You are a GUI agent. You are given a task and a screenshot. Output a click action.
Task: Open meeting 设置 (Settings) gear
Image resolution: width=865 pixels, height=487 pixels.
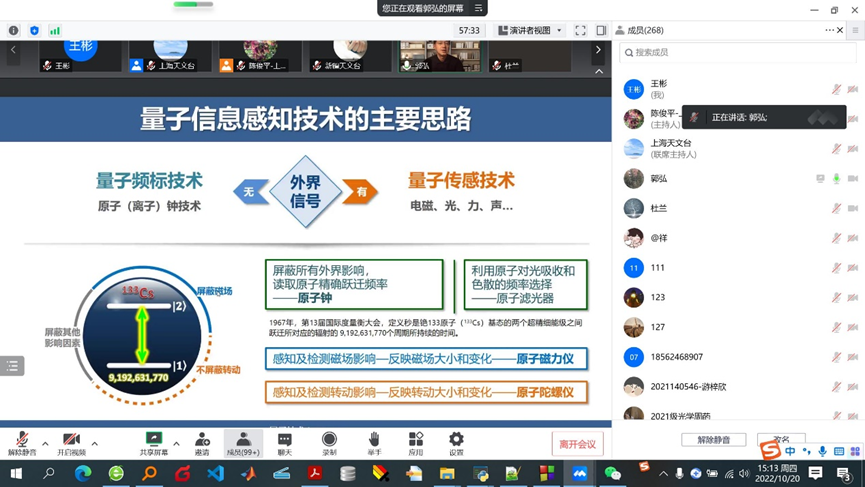tap(456, 443)
